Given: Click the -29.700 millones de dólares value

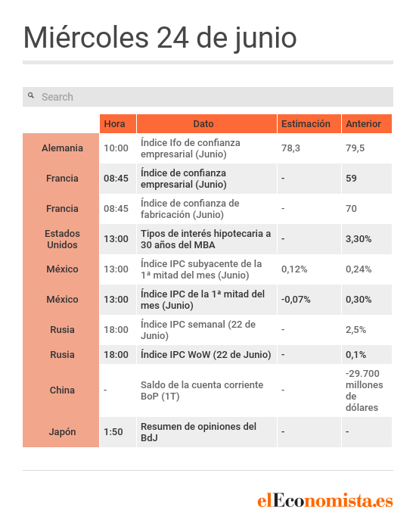Looking at the screenshot, I should pyautogui.click(x=364, y=390).
